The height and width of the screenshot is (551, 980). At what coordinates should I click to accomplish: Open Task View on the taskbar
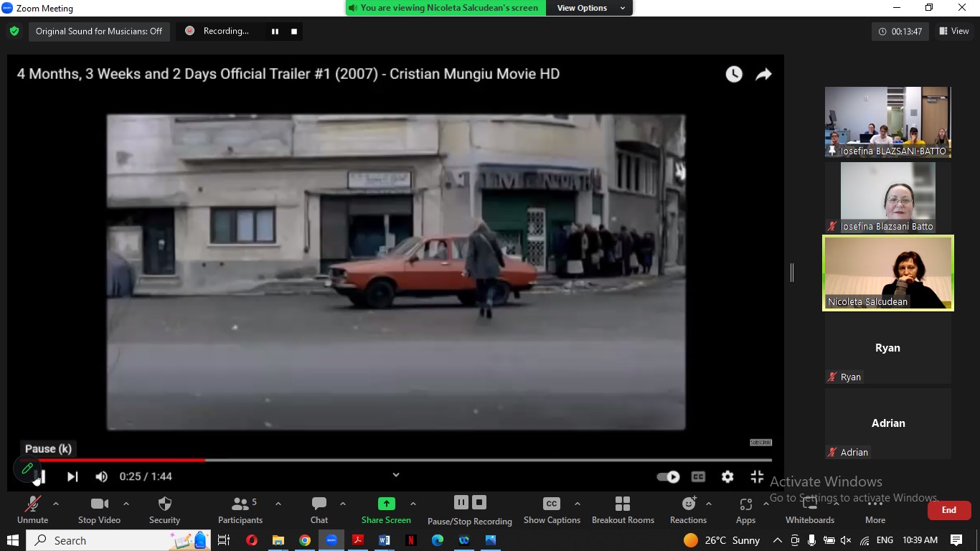pyautogui.click(x=224, y=540)
